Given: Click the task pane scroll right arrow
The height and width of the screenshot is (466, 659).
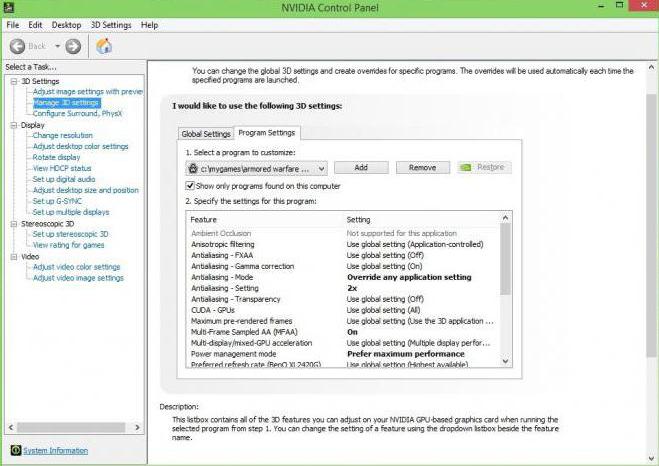Looking at the screenshot, I should 137,427.
